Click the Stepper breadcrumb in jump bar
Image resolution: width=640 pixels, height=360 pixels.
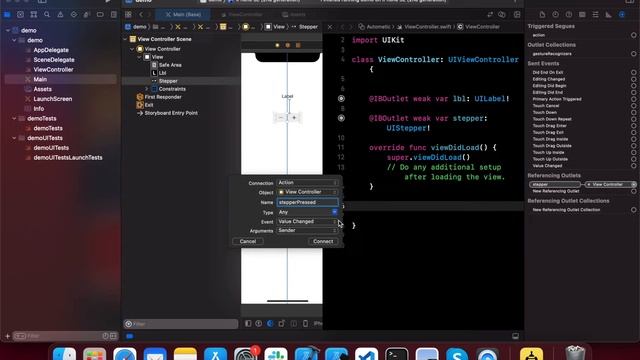(304, 27)
